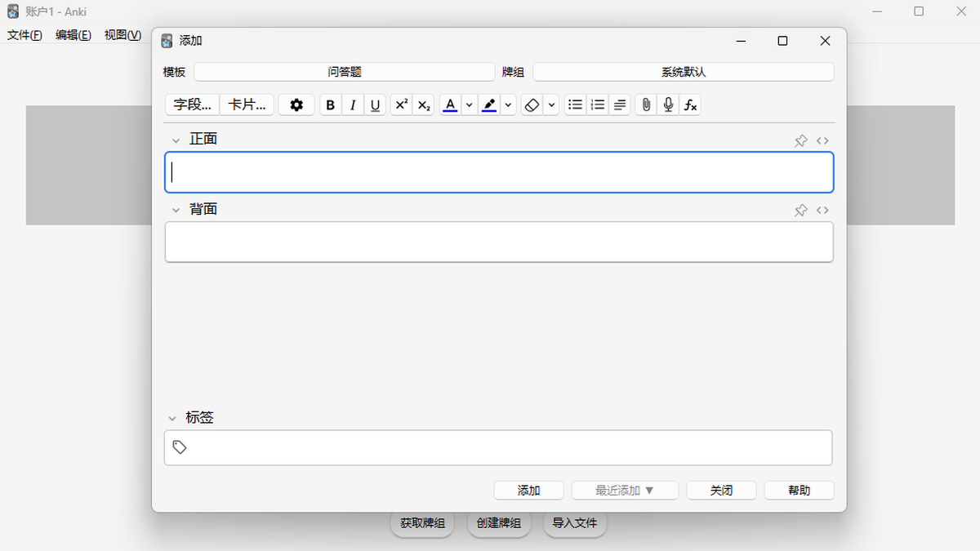Choose deck 系统默认

(x=684, y=72)
